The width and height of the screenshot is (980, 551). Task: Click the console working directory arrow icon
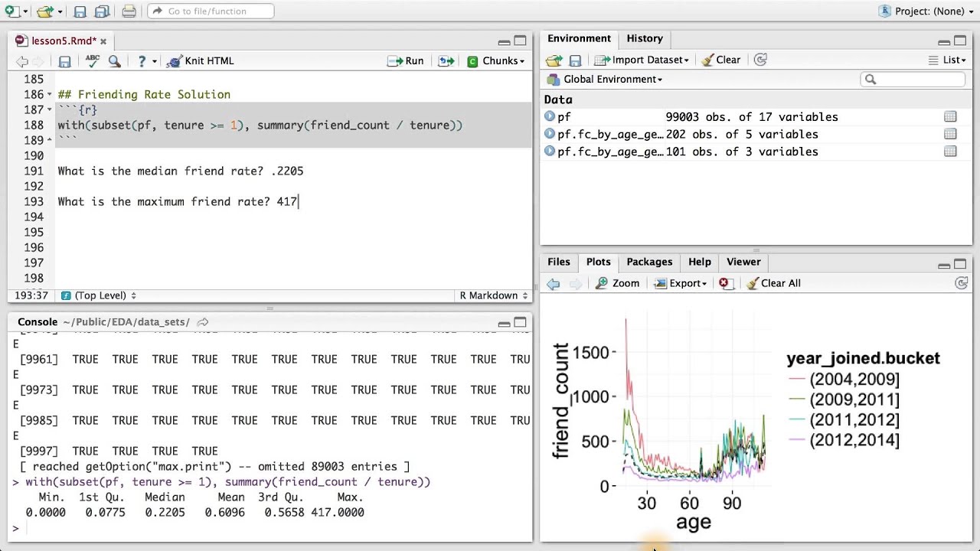[x=203, y=322]
